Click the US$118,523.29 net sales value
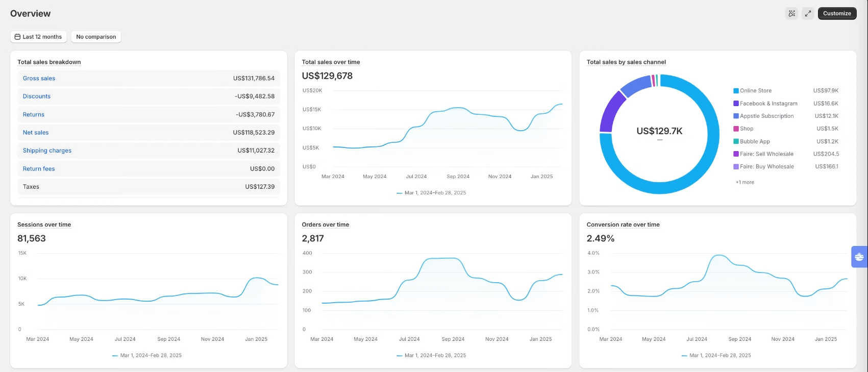This screenshot has height=372, width=868. pos(254,133)
